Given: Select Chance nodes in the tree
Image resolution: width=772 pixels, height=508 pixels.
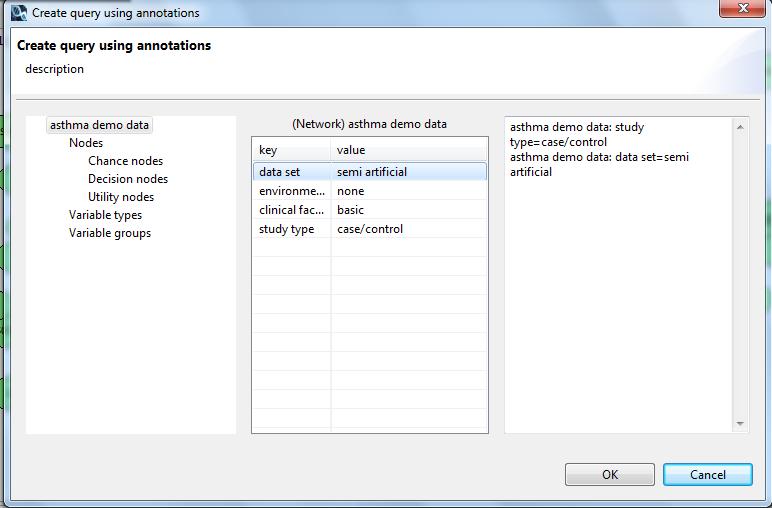Looking at the screenshot, I should point(126,161).
